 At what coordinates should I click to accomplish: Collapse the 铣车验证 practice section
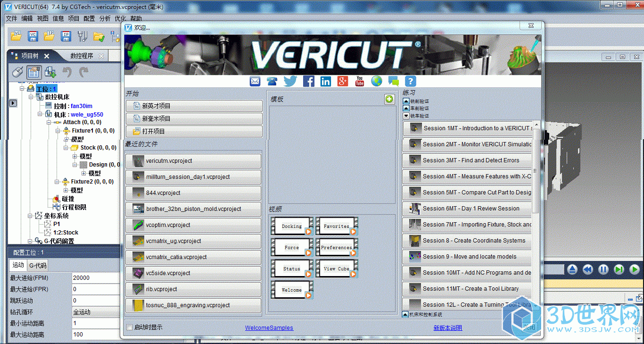click(x=406, y=116)
